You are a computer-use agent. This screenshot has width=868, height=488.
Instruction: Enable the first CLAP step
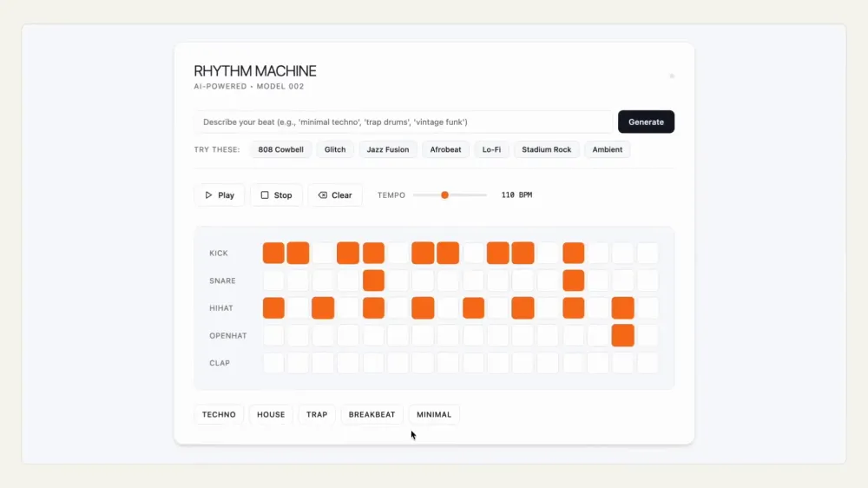coord(273,363)
